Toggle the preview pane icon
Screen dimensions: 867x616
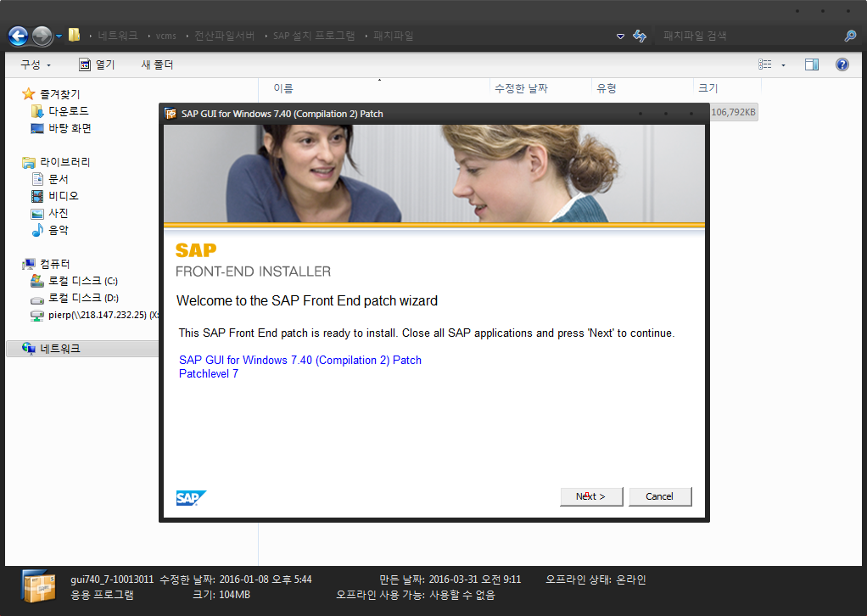[x=812, y=64]
